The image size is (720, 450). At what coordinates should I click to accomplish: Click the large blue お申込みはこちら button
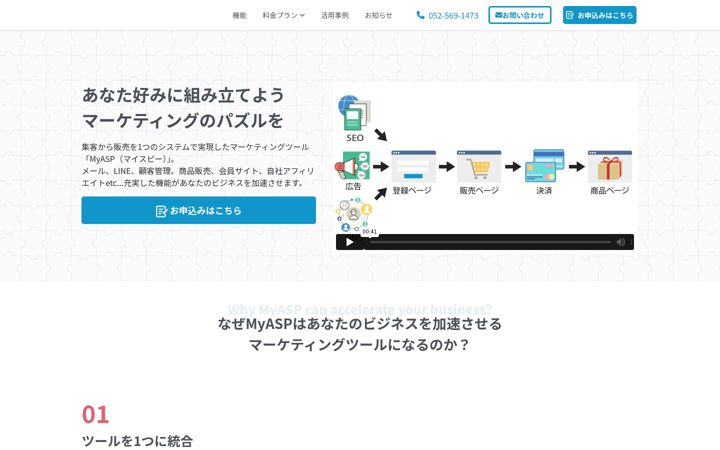tap(198, 210)
